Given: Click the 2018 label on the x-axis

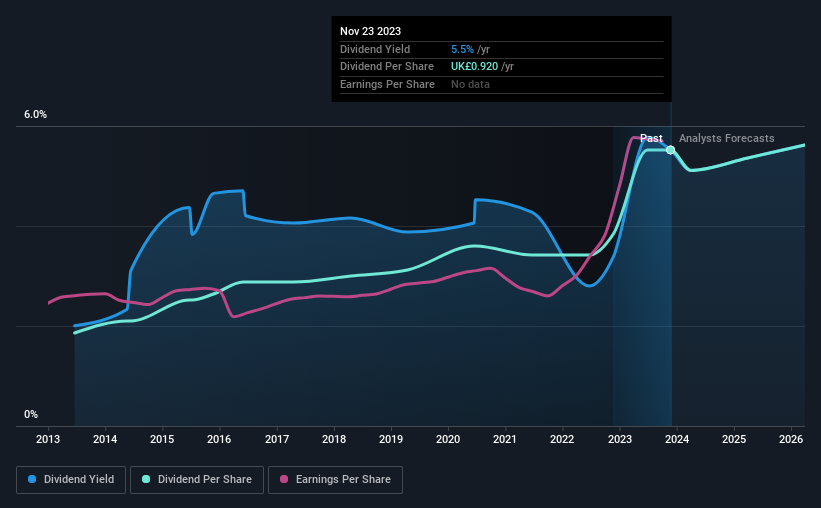Looking at the screenshot, I should click(334, 439).
